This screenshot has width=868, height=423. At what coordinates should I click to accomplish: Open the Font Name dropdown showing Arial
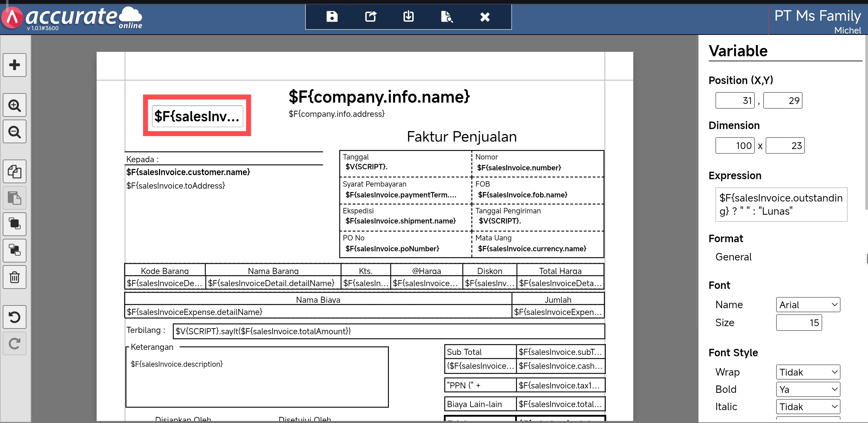point(808,305)
